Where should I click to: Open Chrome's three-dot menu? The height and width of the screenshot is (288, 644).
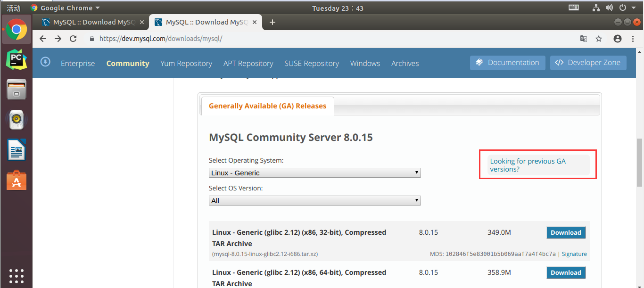pyautogui.click(x=633, y=39)
